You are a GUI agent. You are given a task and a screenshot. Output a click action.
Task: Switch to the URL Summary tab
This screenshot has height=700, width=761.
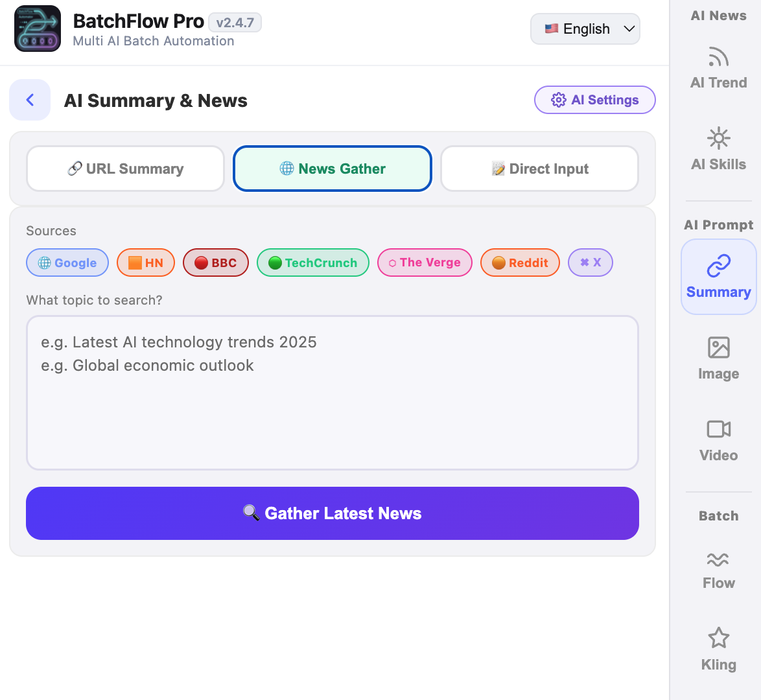point(125,169)
